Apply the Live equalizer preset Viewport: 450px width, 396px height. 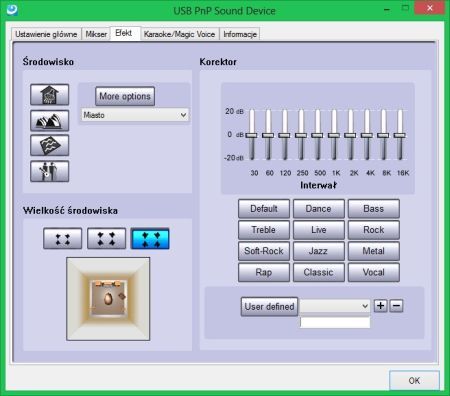(319, 230)
